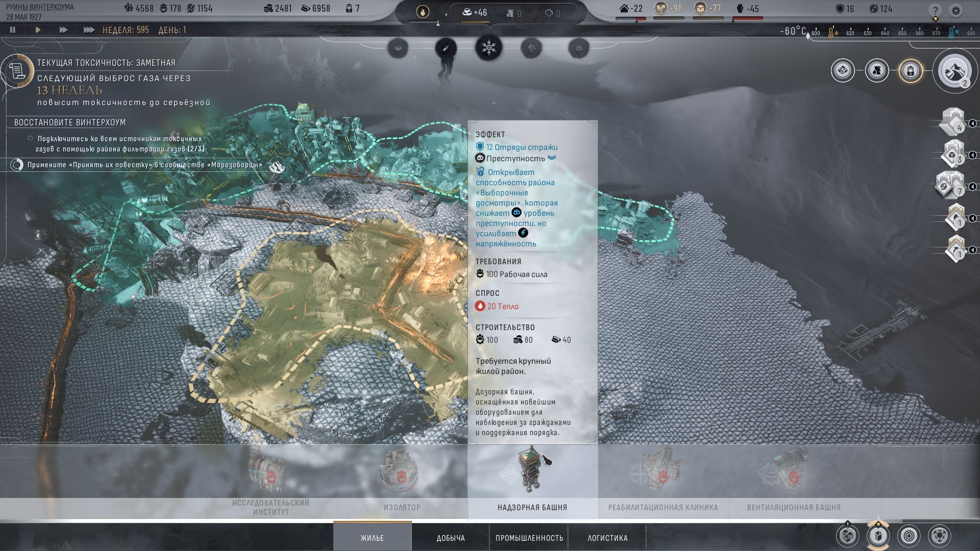The height and width of the screenshot is (551, 980).
Task: Select the НАДЗОРНАЯ БАШНЯ building card
Action: 532,482
